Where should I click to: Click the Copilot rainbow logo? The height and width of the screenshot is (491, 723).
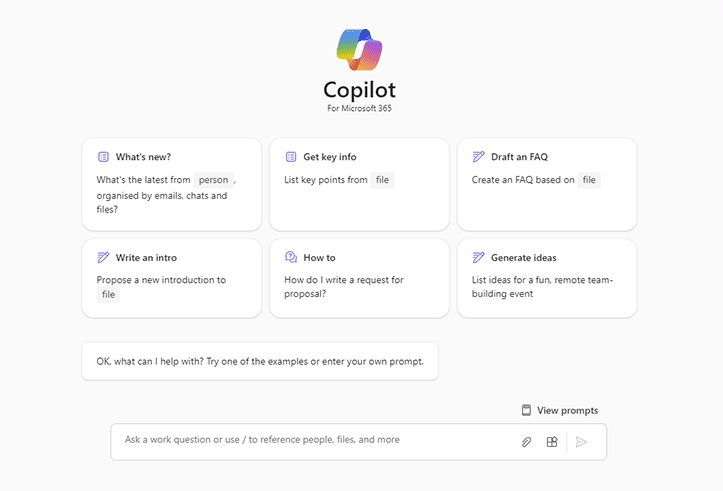359,50
